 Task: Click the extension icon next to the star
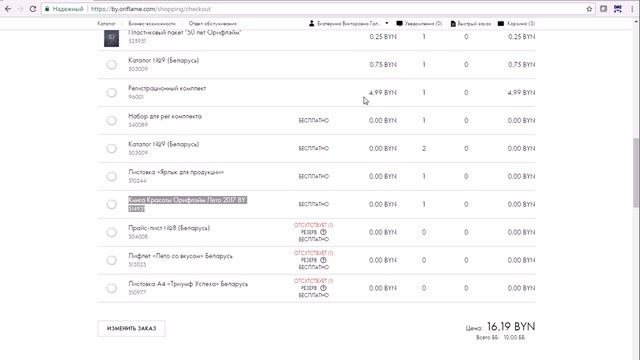point(603,9)
